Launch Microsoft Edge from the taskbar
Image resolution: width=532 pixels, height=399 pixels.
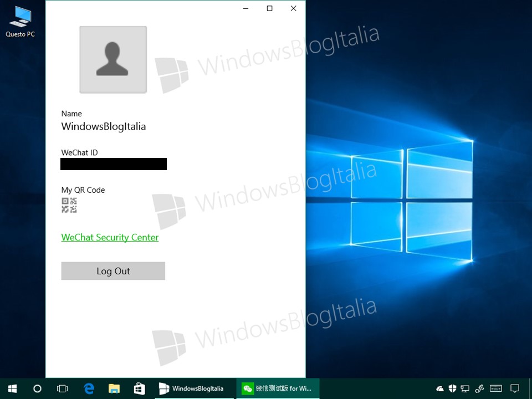(89, 388)
